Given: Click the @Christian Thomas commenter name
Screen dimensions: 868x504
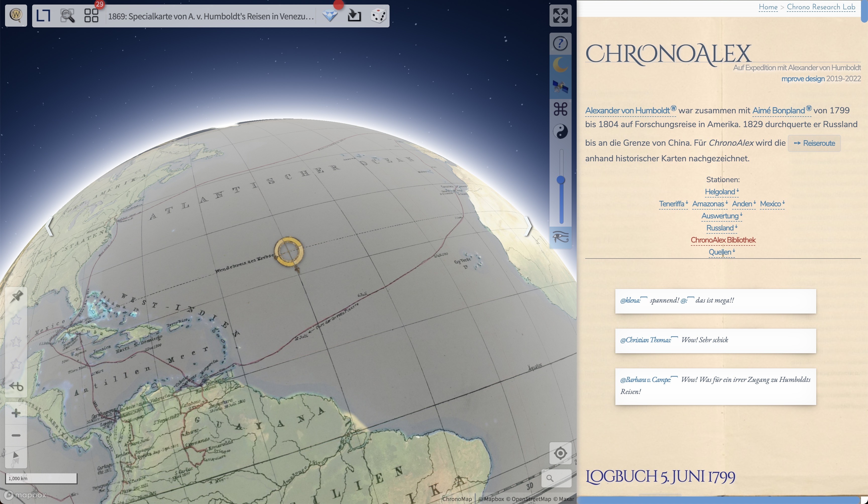Looking at the screenshot, I should tap(645, 340).
